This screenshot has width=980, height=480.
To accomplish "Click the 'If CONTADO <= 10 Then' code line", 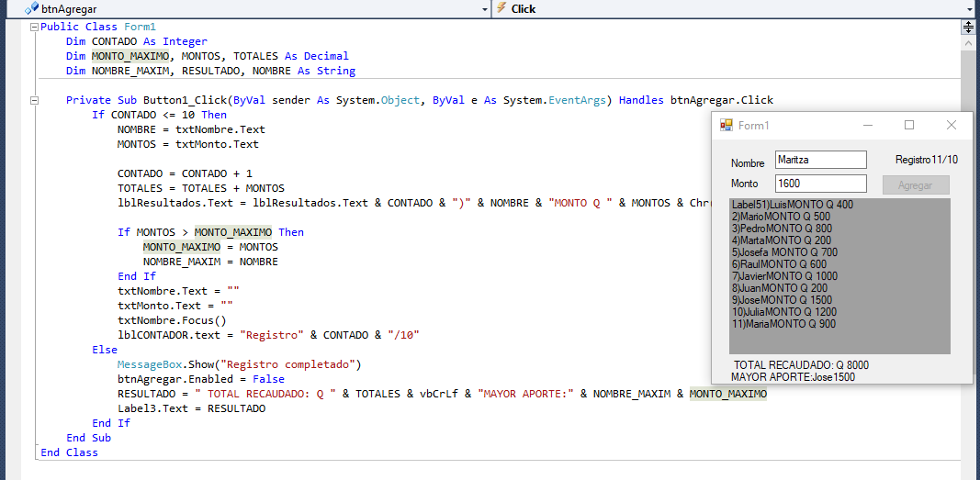I will coord(160,115).
